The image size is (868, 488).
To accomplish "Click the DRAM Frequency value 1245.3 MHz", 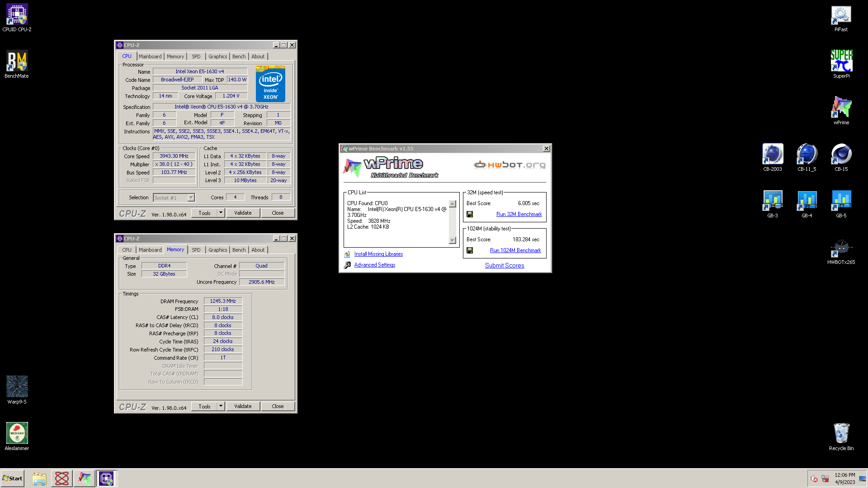I will pos(223,301).
